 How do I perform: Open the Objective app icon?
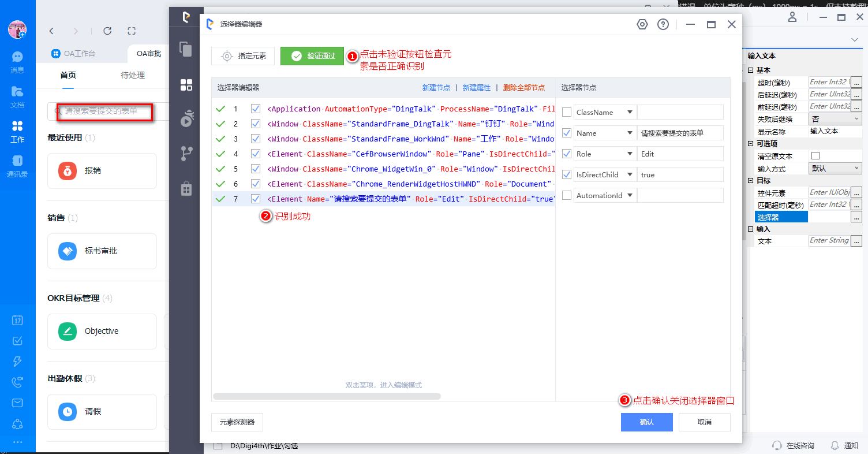tap(68, 332)
